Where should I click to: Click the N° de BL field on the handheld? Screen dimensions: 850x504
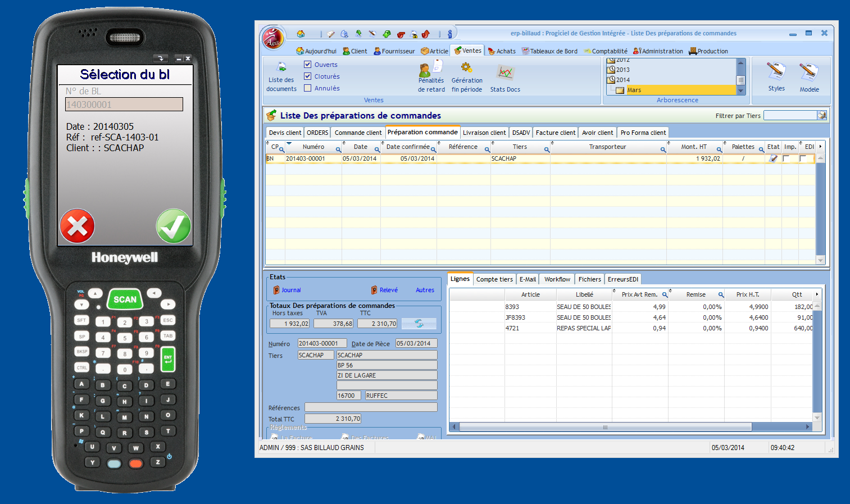pos(124,105)
